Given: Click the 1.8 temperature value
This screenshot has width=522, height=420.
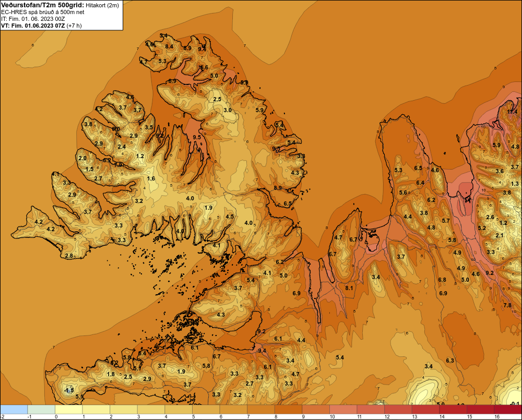Looking at the screenshot, I should 111,374.
